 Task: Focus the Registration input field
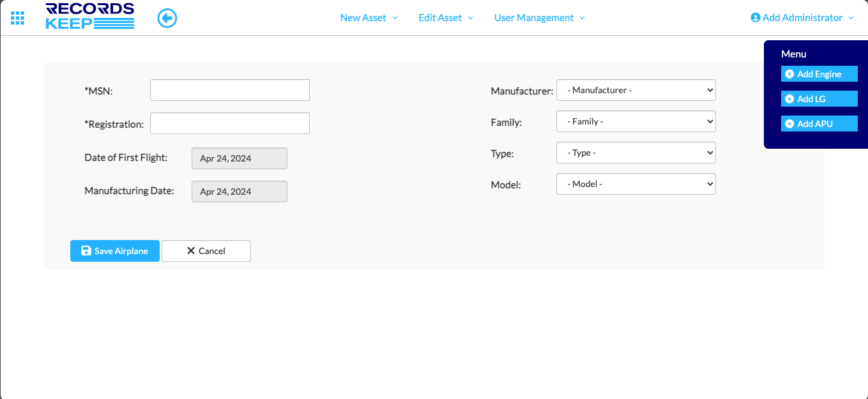pyautogui.click(x=230, y=124)
